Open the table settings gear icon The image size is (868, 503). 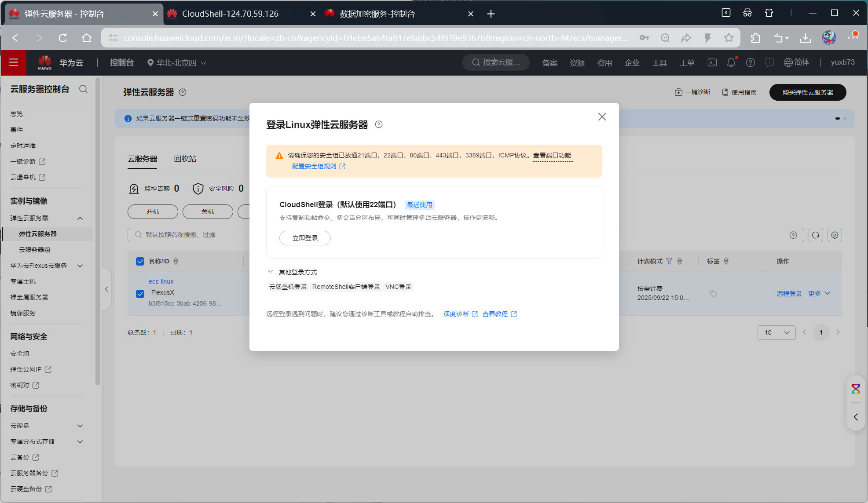[x=835, y=235]
